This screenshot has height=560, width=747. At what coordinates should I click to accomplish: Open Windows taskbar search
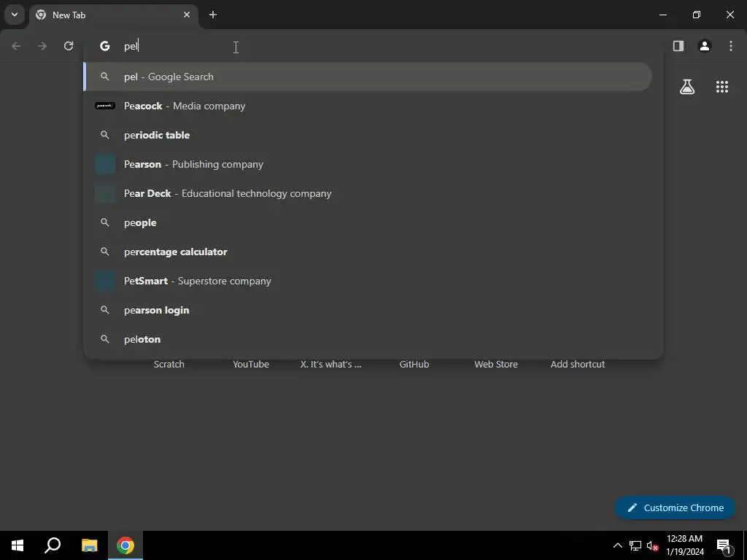coord(53,545)
